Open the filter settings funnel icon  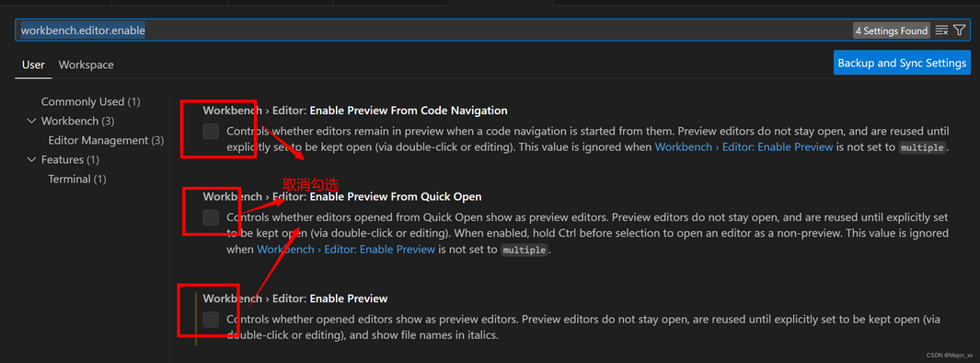960,30
